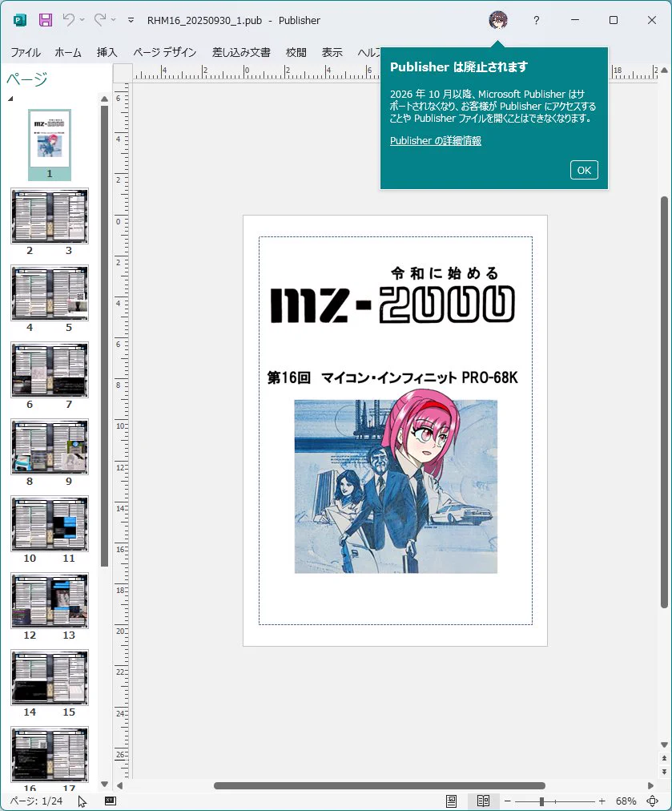Screen dimensions: 672x811
Task: Switch to the 挿入 ribbon tab
Action: coord(107,52)
